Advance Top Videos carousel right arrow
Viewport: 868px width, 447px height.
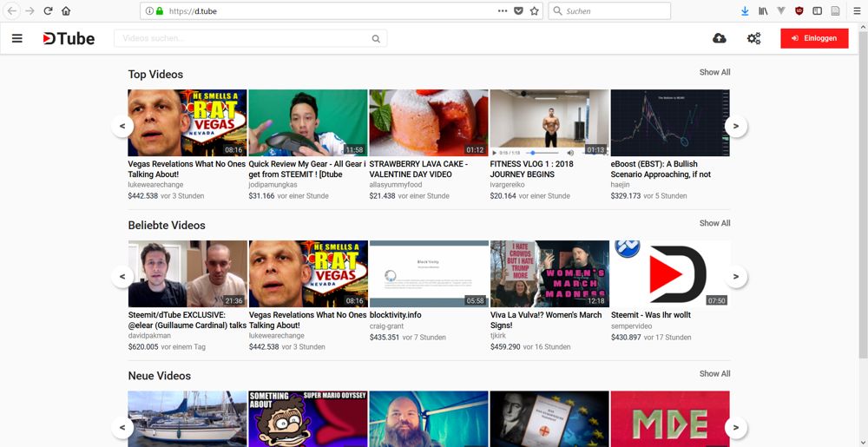coord(736,126)
